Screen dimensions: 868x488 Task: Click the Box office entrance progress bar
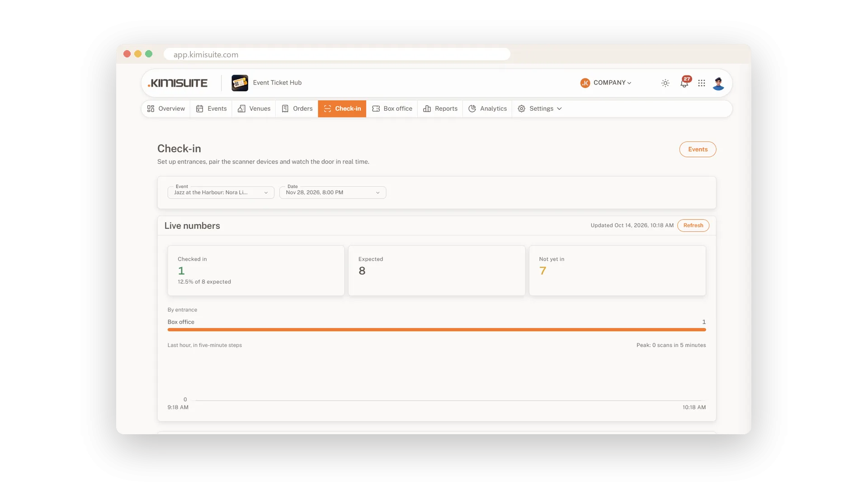click(437, 330)
